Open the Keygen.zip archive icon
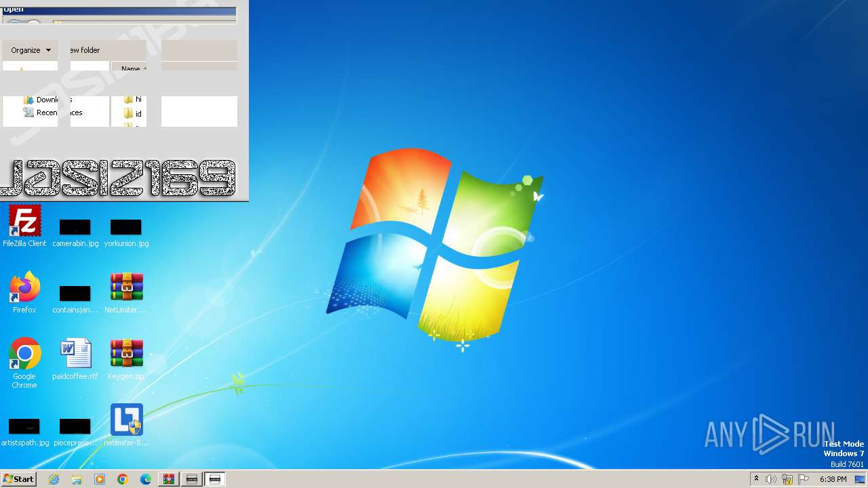 click(126, 359)
